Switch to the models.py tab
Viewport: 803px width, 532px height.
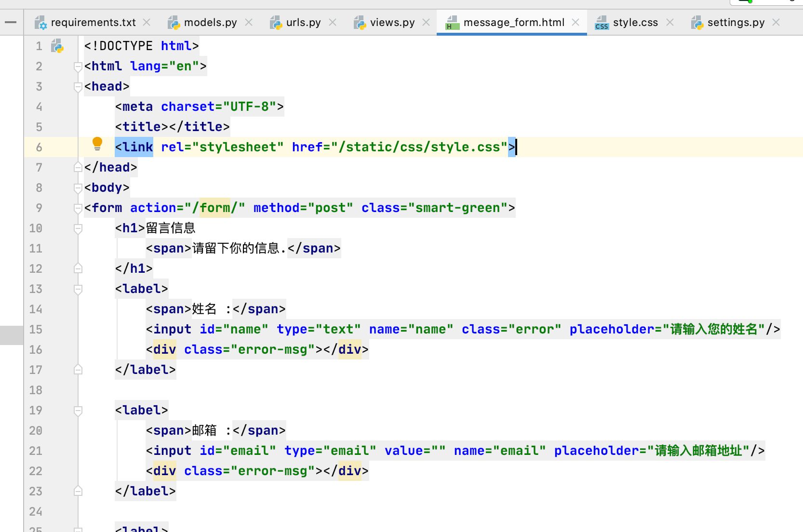(x=210, y=22)
